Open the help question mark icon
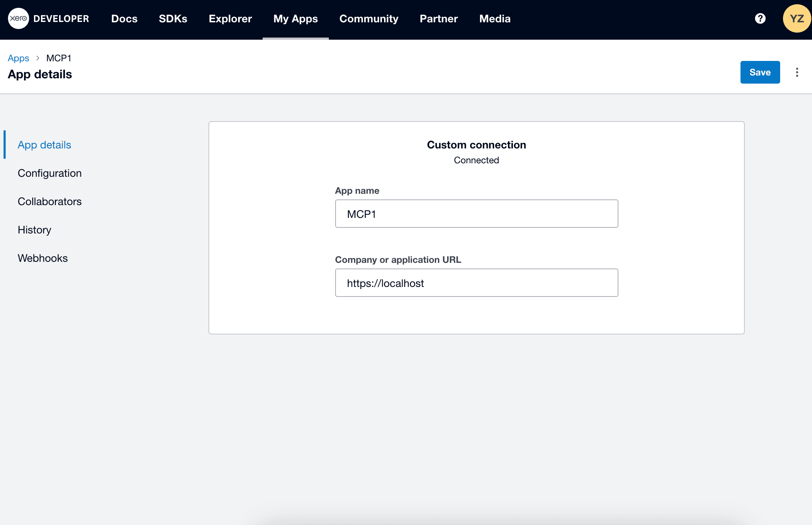The image size is (812, 525). pos(760,18)
